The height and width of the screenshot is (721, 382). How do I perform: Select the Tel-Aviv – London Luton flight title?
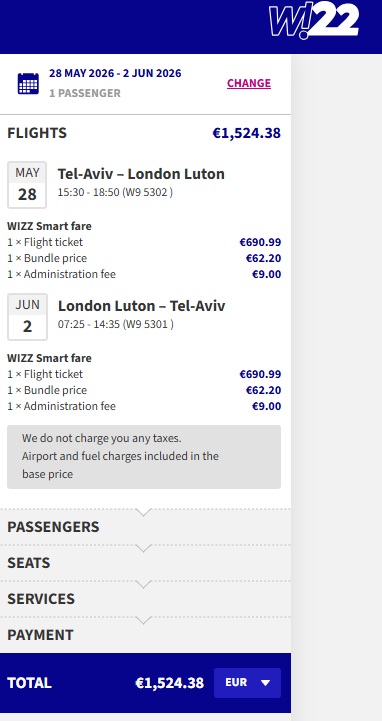pyautogui.click(x=141, y=174)
